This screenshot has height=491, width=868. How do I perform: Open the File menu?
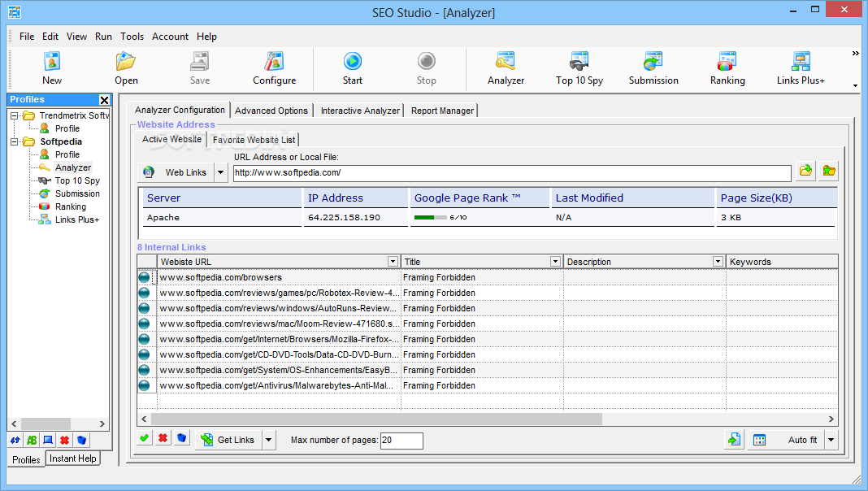[27, 37]
